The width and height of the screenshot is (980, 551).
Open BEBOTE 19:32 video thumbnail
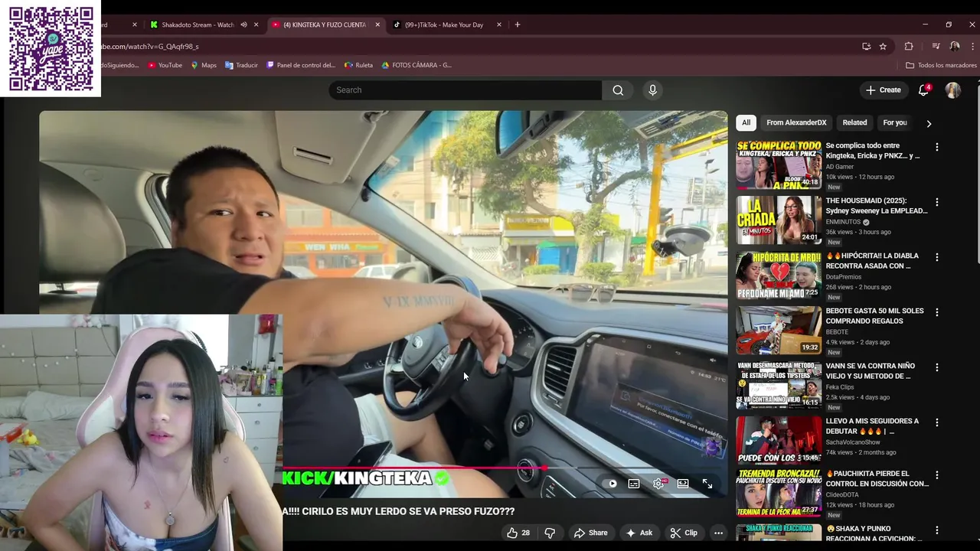click(779, 330)
